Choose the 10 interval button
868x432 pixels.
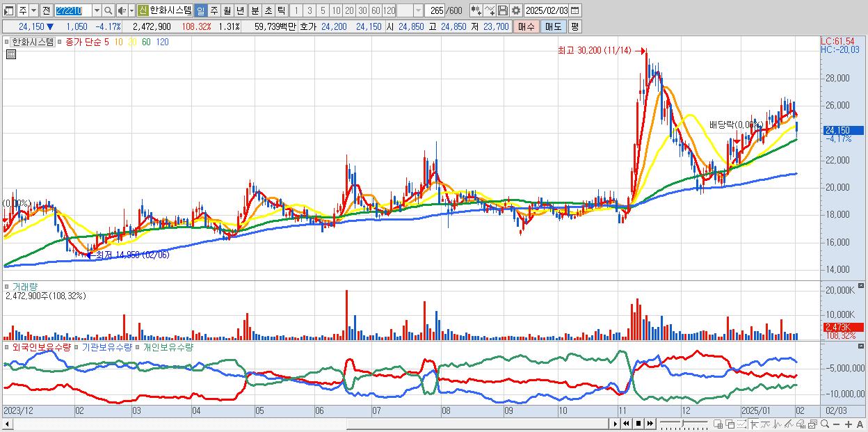[x=336, y=10]
